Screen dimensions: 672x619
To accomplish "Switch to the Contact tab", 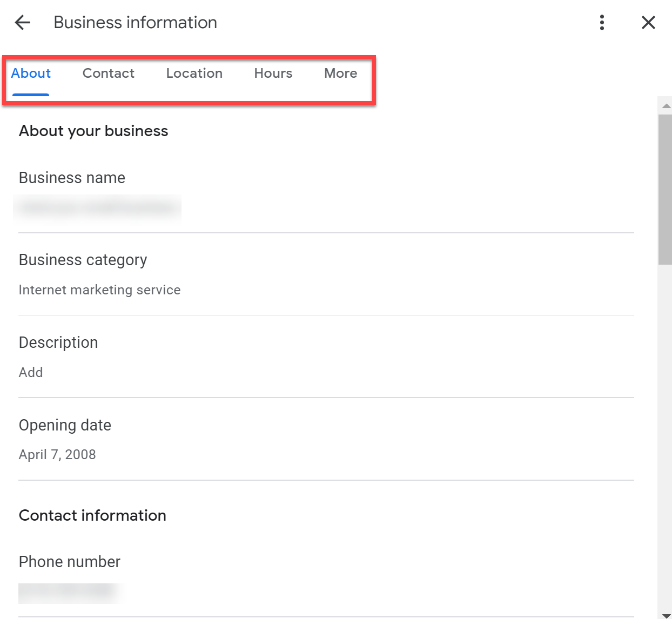I will pyautogui.click(x=108, y=73).
